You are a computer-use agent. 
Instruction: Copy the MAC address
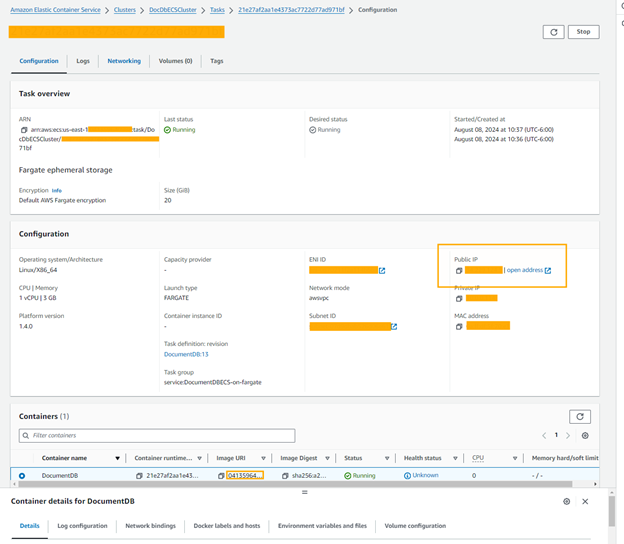459,327
